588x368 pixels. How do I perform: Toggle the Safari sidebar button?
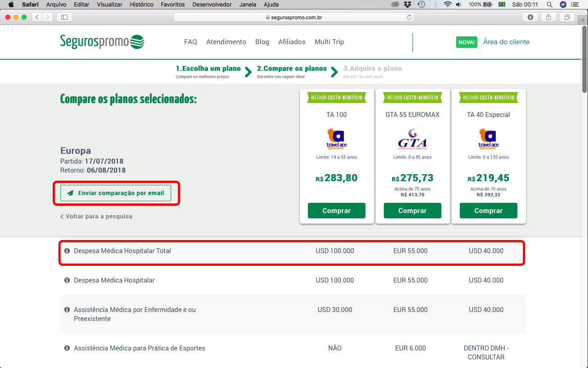pos(64,17)
